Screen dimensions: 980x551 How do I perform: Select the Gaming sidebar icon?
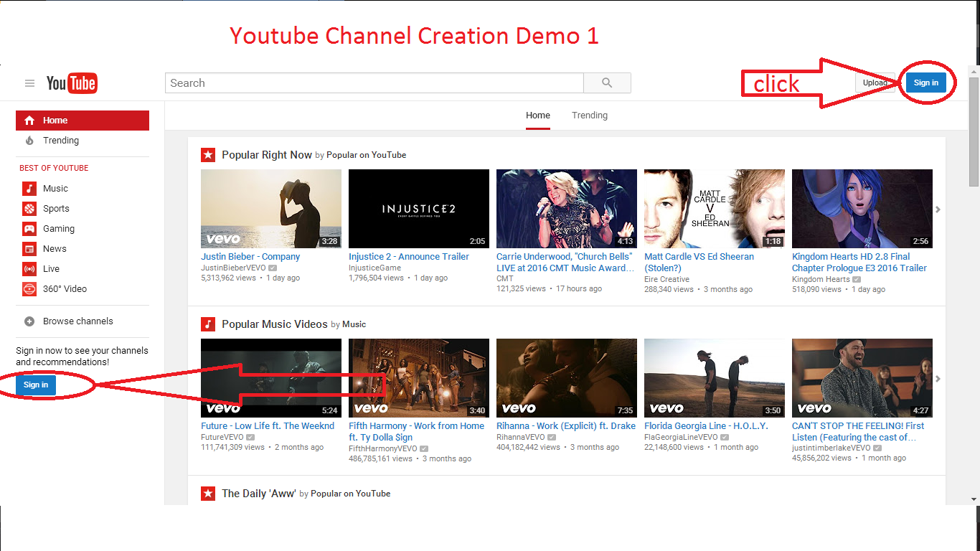click(29, 229)
